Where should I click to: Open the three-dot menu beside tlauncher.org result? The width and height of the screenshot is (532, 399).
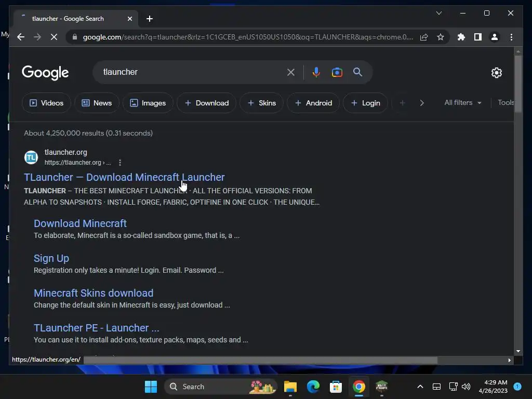120,163
